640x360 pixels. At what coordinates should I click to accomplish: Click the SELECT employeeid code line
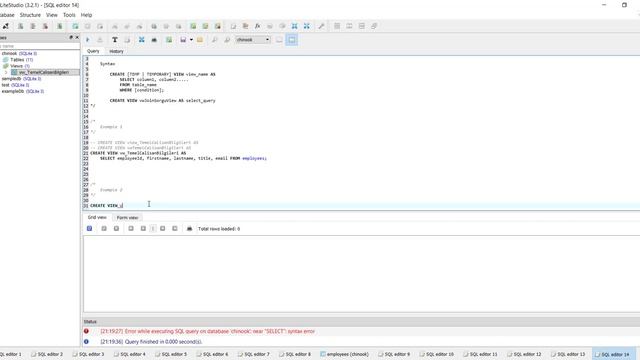(183, 158)
